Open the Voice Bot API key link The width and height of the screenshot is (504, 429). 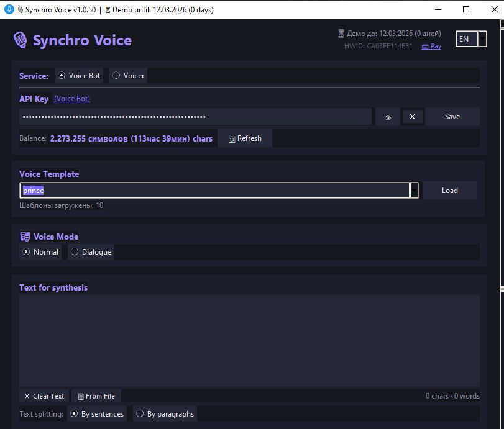coord(71,99)
